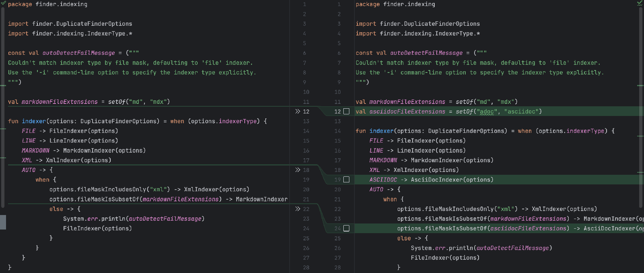Image resolution: width=644 pixels, height=273 pixels.
Task: Click the ASCIIDOC enum constant
Action: (383, 180)
